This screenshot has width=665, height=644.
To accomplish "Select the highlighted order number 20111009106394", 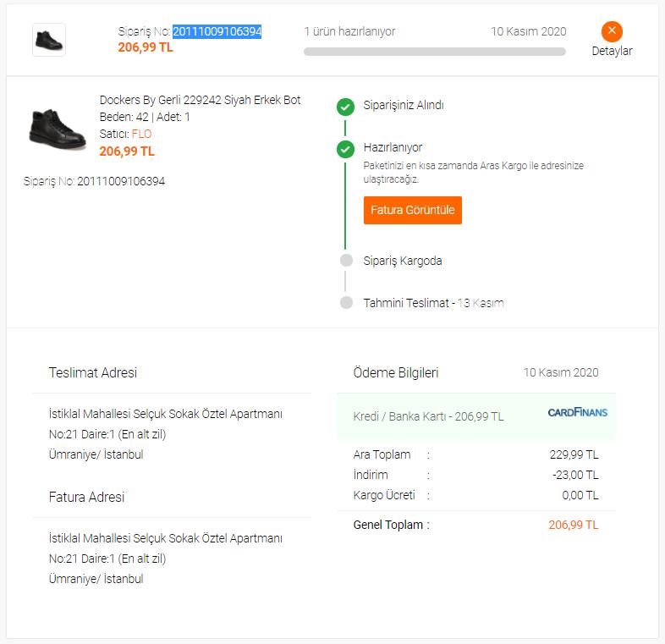I will point(217,31).
